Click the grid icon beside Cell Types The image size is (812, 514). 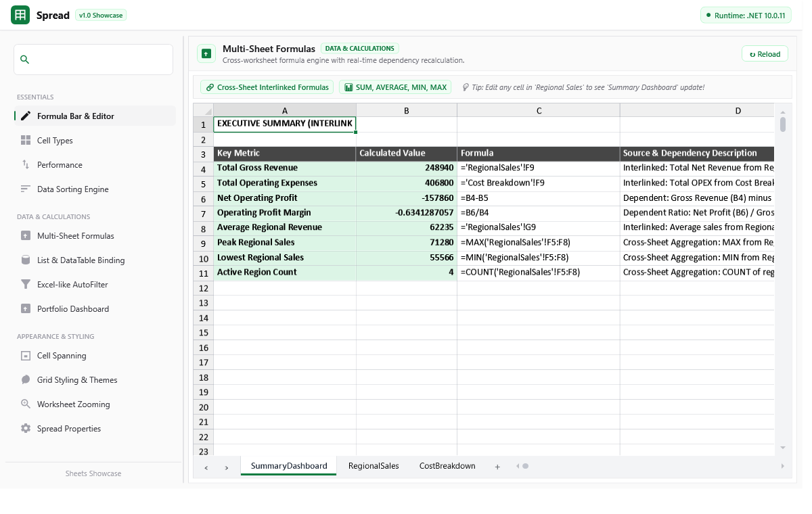(x=26, y=140)
